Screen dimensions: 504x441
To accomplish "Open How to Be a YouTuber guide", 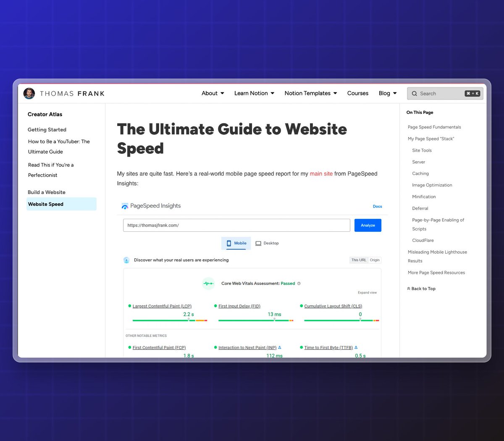I will coord(59,147).
